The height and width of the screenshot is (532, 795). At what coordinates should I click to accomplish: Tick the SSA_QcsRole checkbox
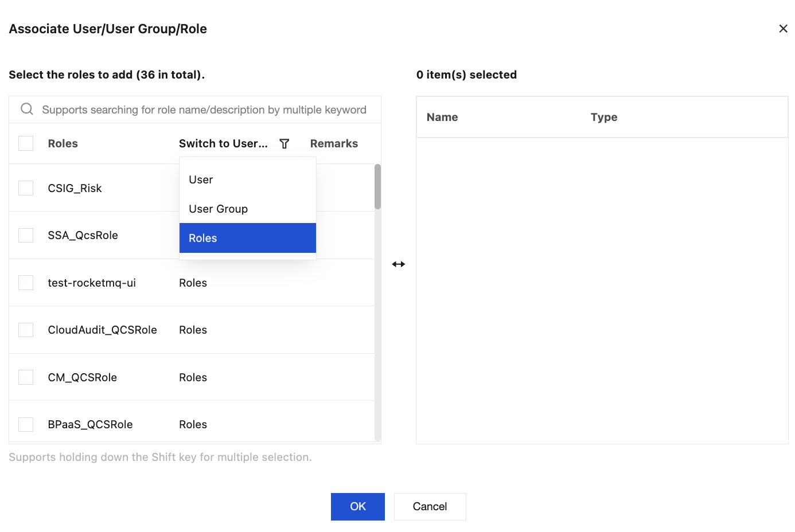click(x=26, y=235)
